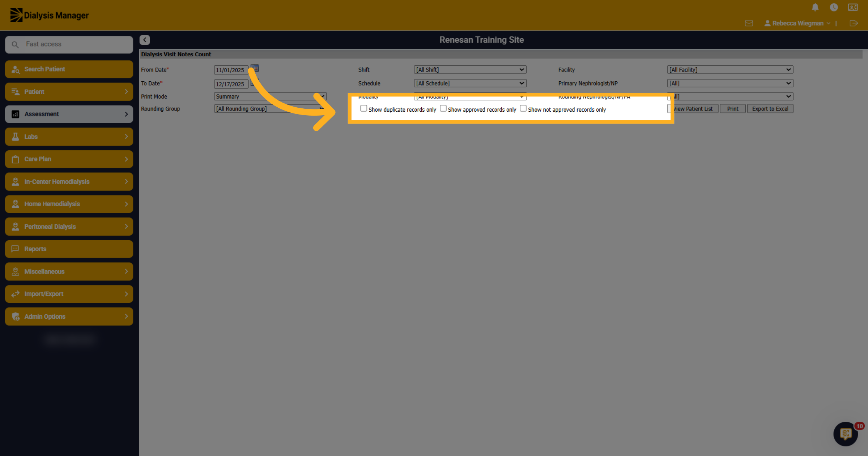This screenshot has width=868, height=456.
Task: Click Export to Excel button
Action: 770,108
